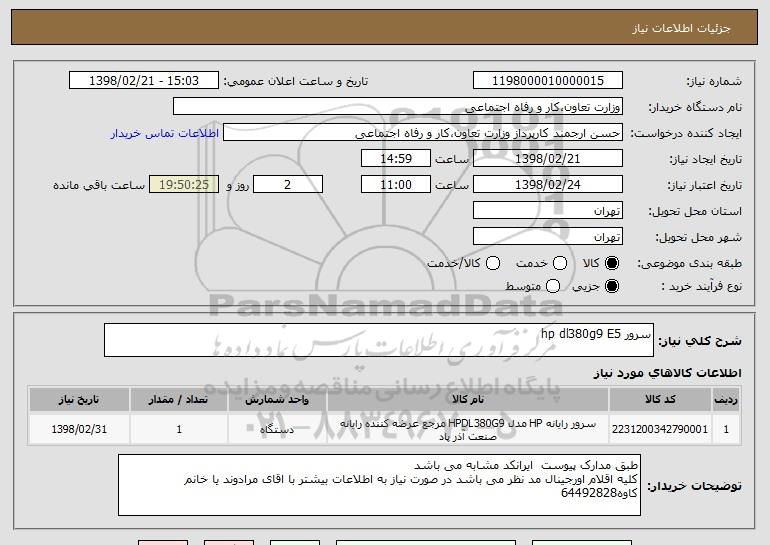Click the کد کالا column header
The image size is (770, 545).
pos(660,400)
